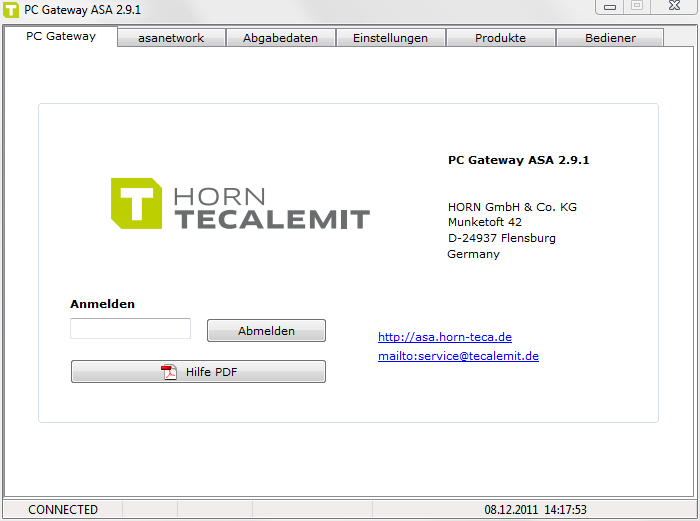Screen dimensions: 700x521
Task: Switch to the PC Gateway tab
Action: click(x=61, y=36)
